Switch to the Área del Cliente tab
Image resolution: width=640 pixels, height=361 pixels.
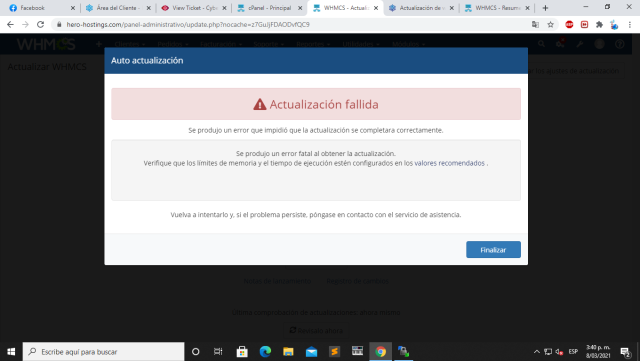point(118,8)
